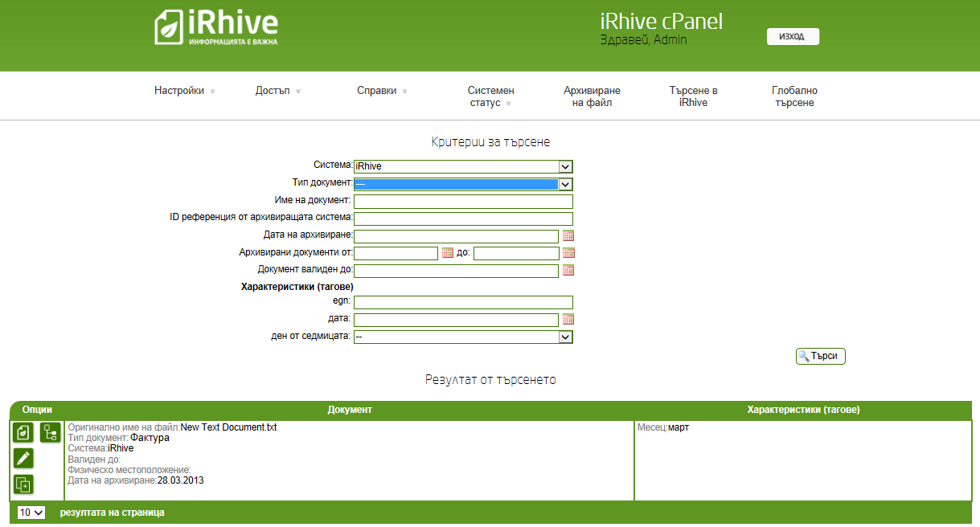Click the результата на страница label
980x527 pixels.
(x=113, y=513)
